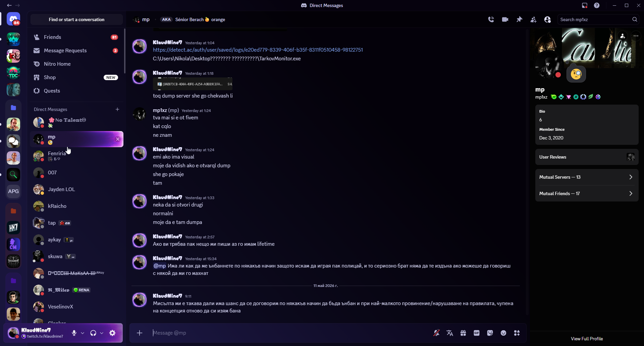
Task: Start a video call
Action: click(x=505, y=19)
